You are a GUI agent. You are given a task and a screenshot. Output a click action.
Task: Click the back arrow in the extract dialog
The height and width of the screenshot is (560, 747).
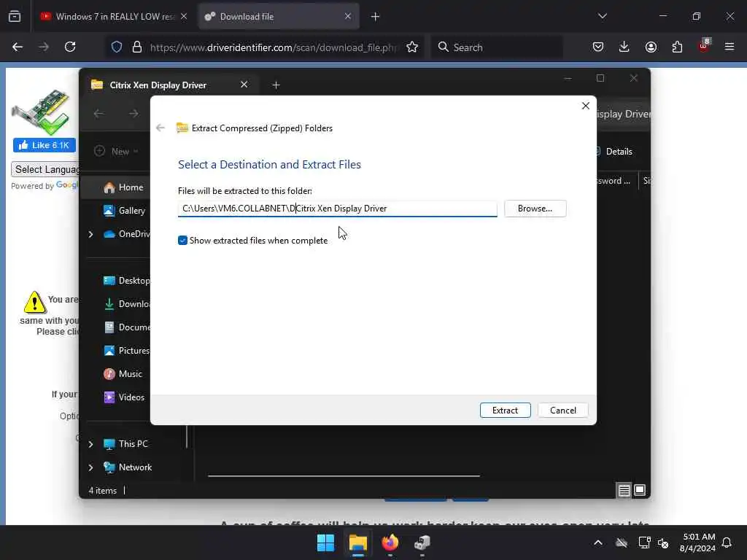pyautogui.click(x=160, y=128)
